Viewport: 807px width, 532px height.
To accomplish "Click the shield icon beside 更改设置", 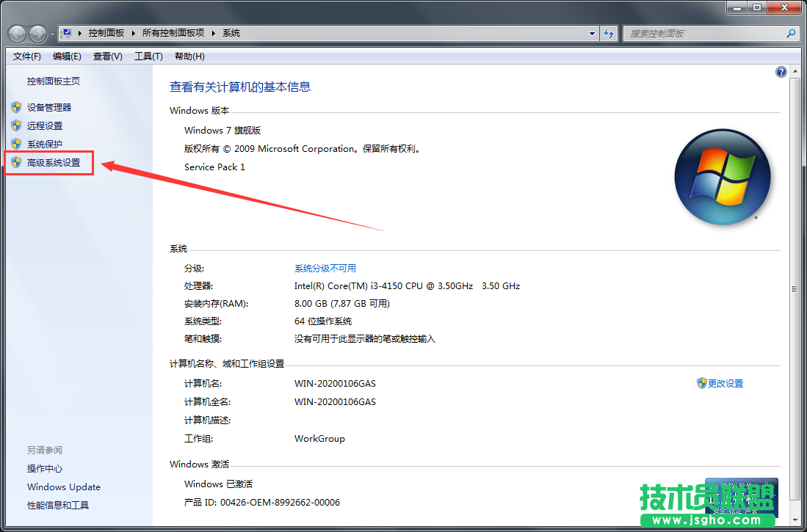I will click(703, 382).
